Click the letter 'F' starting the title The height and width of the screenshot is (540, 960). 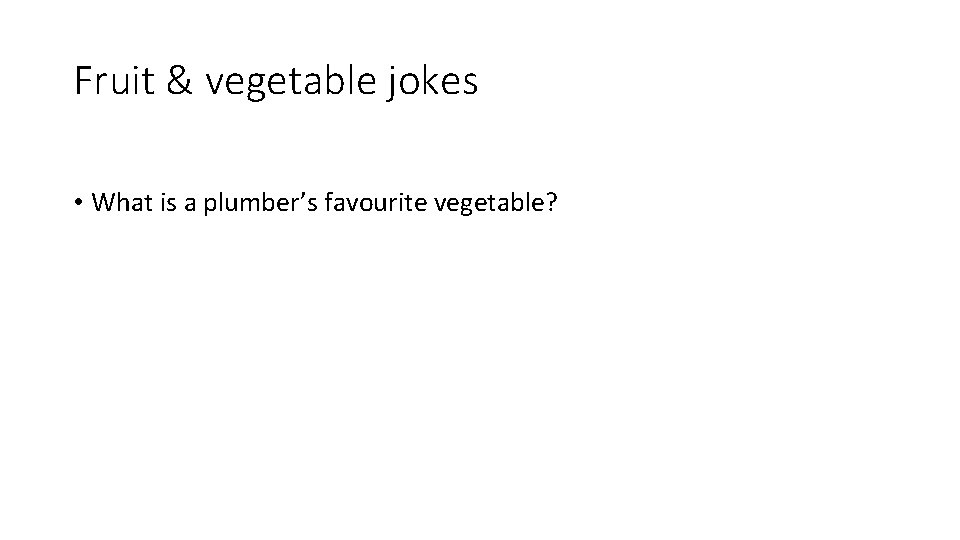tap(83, 80)
